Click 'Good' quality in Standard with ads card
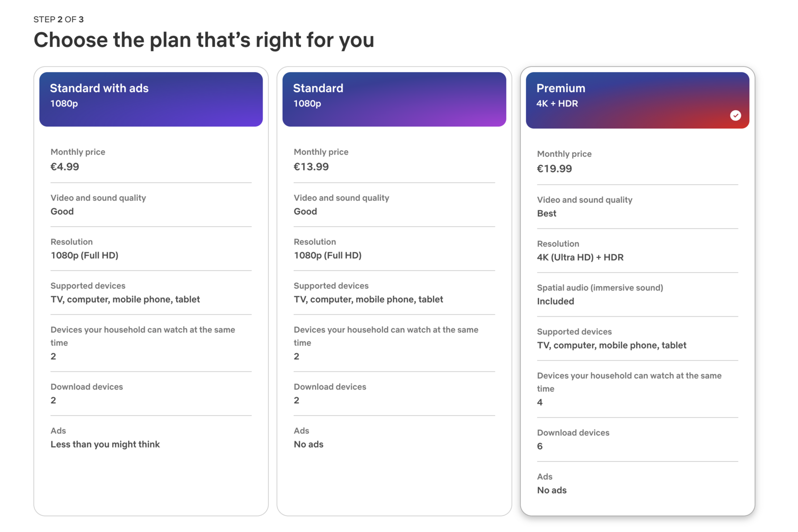 62,211
